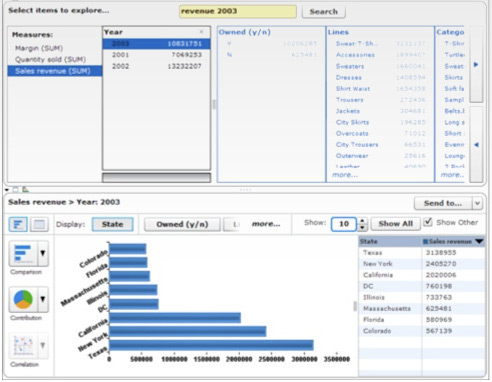This screenshot has width=492, height=382.
Task: Click the left arrow beside the Category column
Action: tap(476, 145)
